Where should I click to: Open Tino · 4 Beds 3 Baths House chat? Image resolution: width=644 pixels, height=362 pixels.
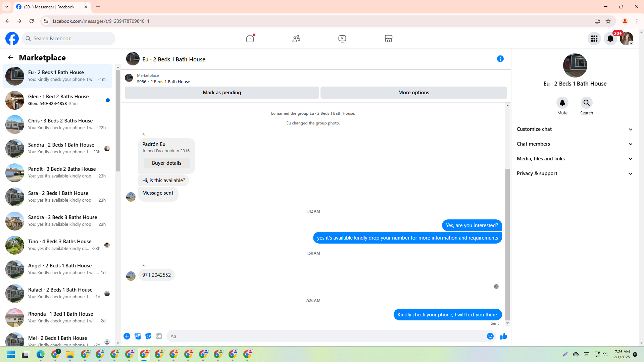(57, 245)
